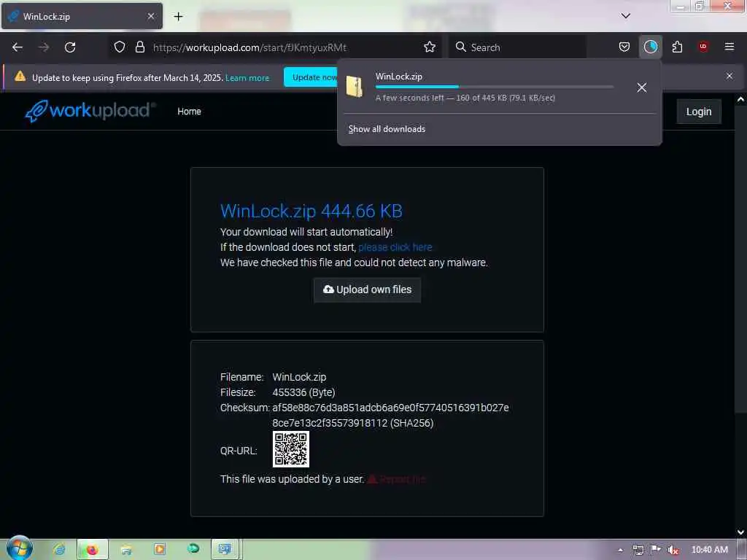
Task: Launch Internet Explorer from taskbar
Action: pyautogui.click(x=60, y=550)
